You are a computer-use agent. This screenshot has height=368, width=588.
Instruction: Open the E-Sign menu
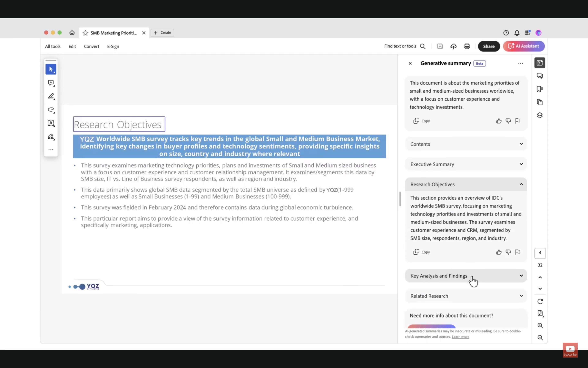point(113,46)
